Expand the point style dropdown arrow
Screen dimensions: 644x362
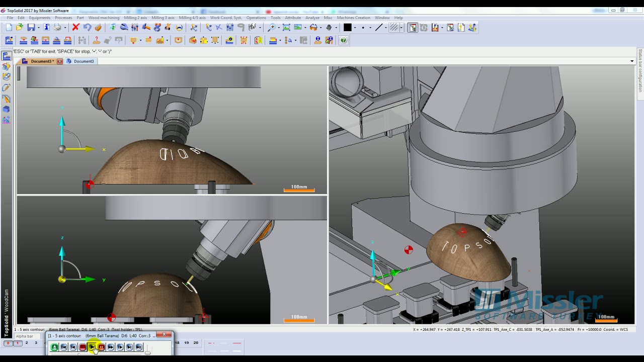pyautogui.click(x=370, y=28)
